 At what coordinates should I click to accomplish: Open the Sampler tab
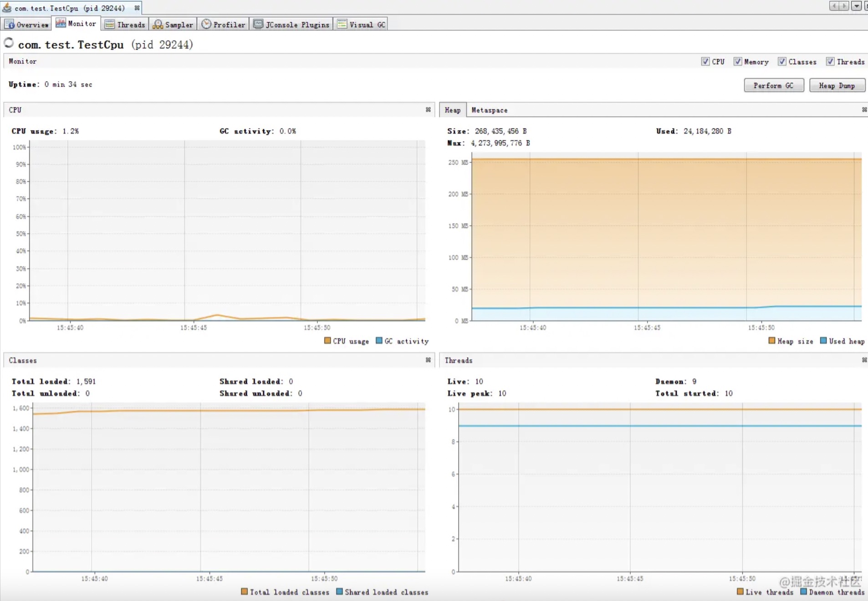(x=173, y=25)
